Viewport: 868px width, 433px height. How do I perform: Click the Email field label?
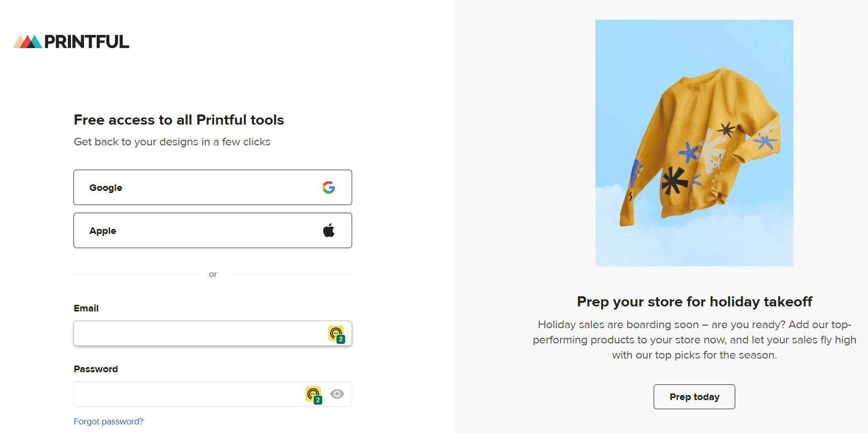(x=86, y=308)
